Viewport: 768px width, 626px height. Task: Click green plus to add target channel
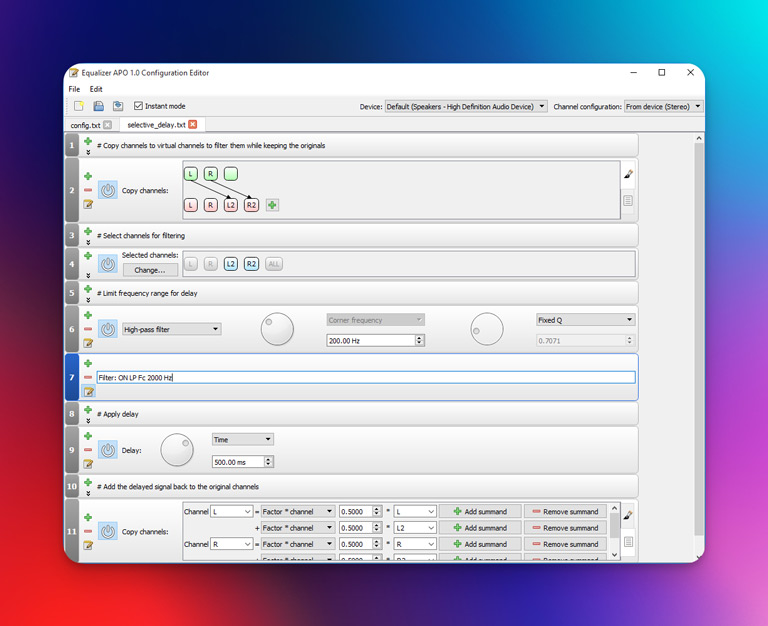[272, 205]
